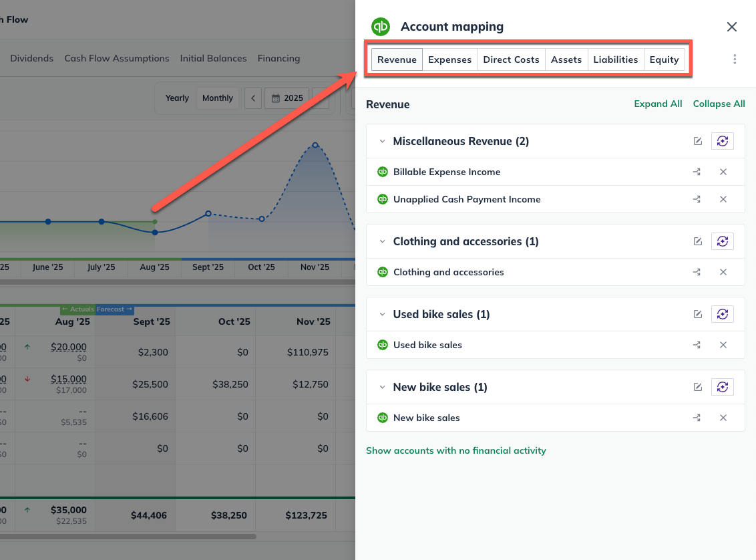This screenshot has height=560, width=756.
Task: Switch to Monthly view
Action: tap(217, 98)
